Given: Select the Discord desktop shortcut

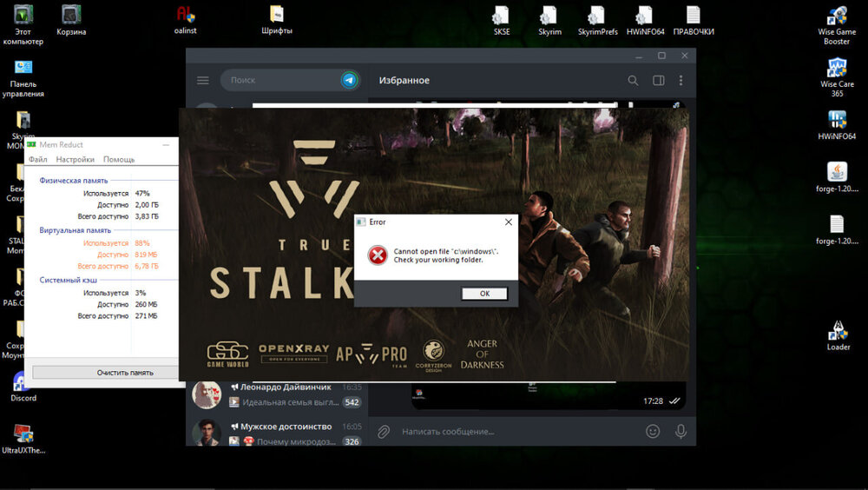Looking at the screenshot, I should [23, 387].
